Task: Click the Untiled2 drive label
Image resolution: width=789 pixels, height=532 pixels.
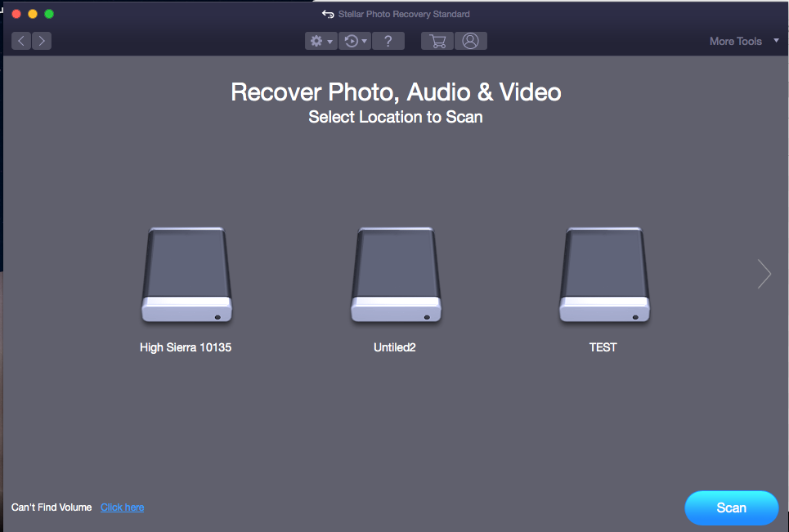Action: (394, 347)
